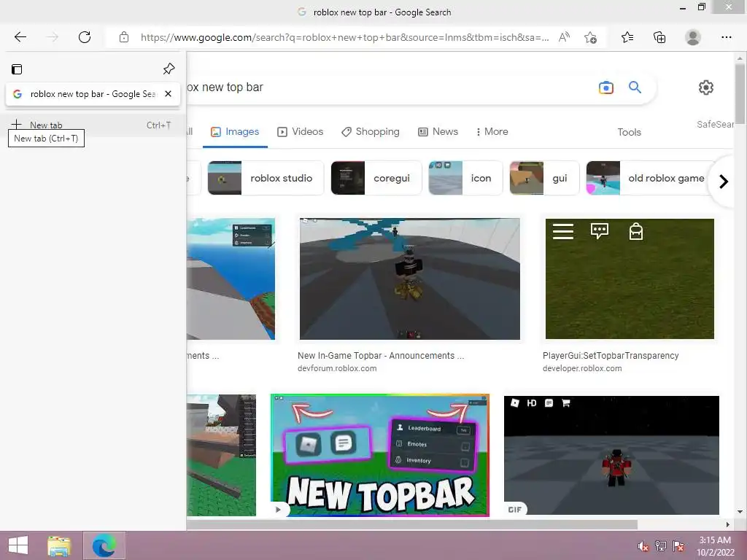
Task: Open network status tray icon
Action: tap(661, 546)
